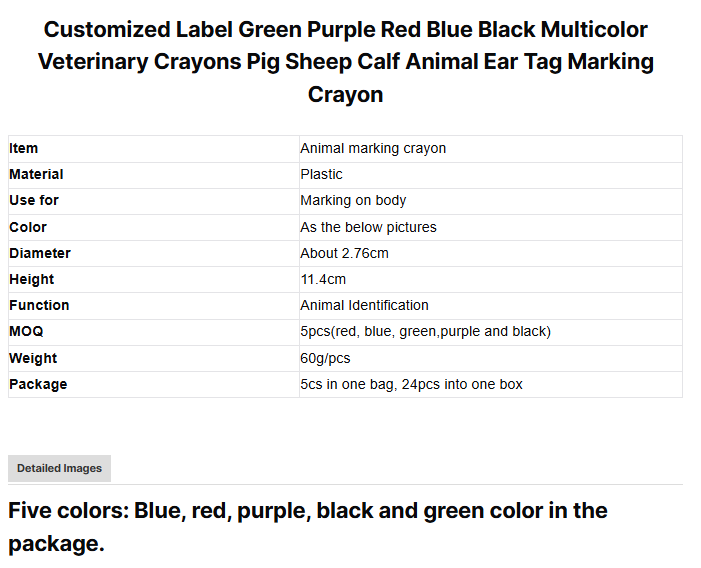Select the 'About 2.76cm' value
This screenshot has width=701, height=568.
point(344,253)
